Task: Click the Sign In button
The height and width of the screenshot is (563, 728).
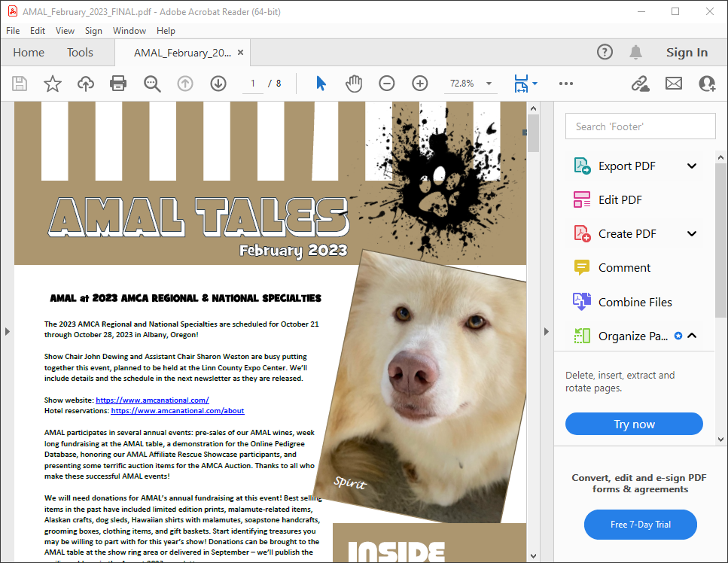Action: point(687,53)
